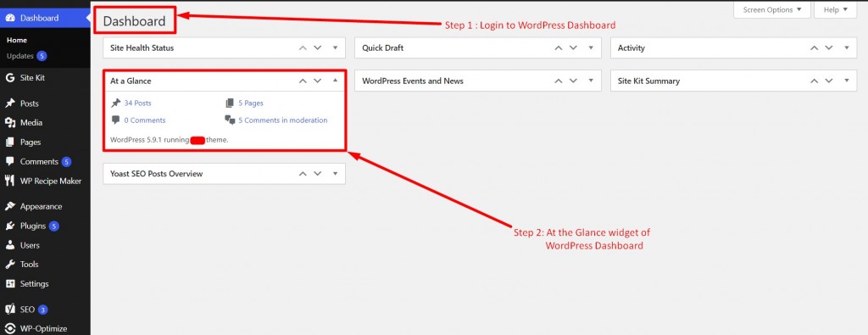Click the pages icon beside 5 Pages

click(230, 103)
